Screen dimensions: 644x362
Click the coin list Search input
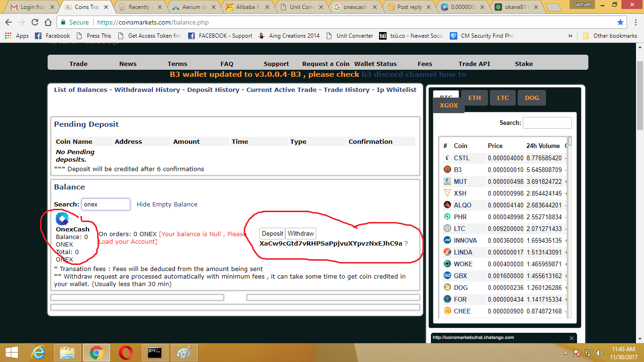point(547,123)
